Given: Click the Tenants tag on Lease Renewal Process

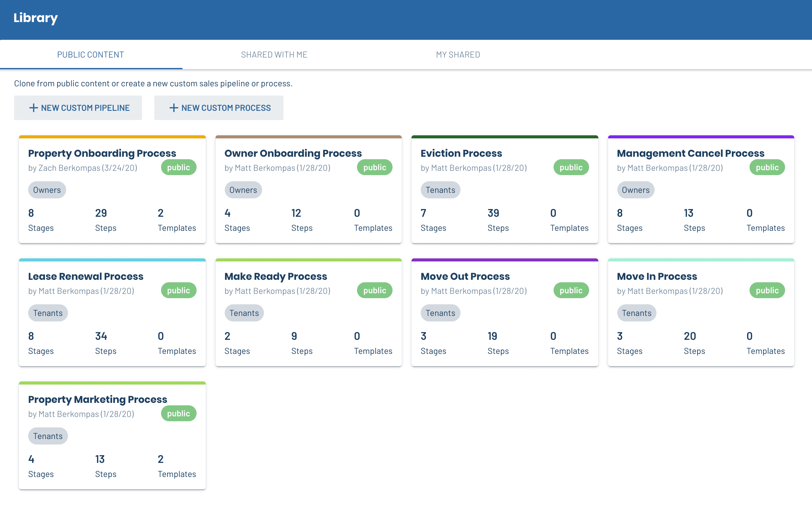Looking at the screenshot, I should [48, 313].
